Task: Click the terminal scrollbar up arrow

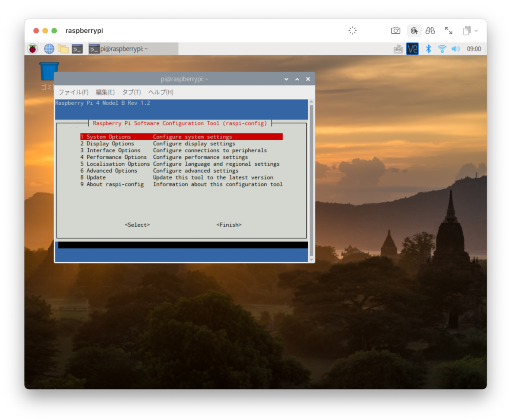Action: [x=311, y=102]
